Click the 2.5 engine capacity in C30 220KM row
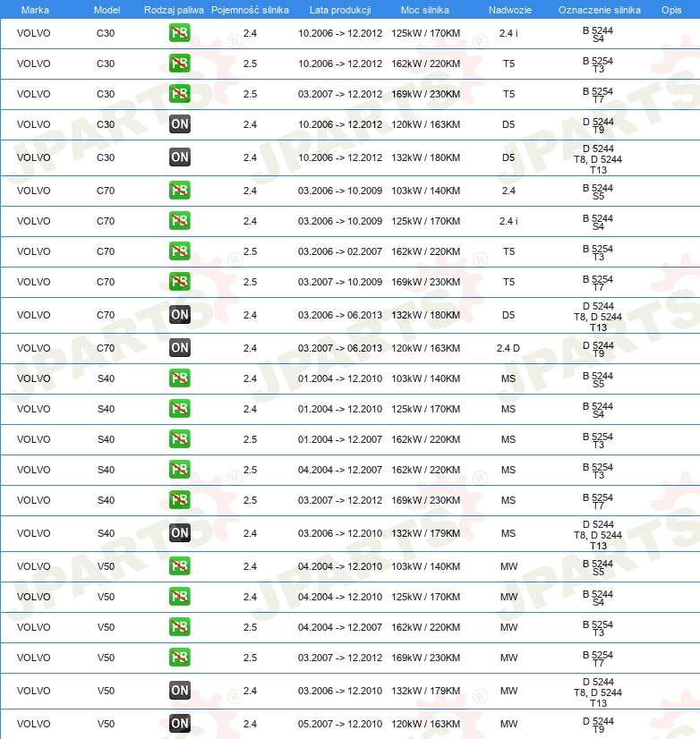The image size is (700, 739). (250, 64)
